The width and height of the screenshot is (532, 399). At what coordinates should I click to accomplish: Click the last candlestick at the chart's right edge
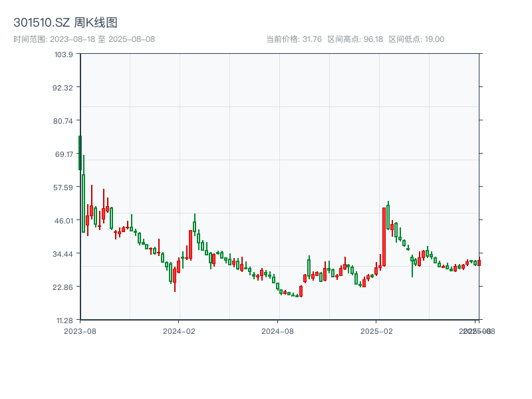479,263
